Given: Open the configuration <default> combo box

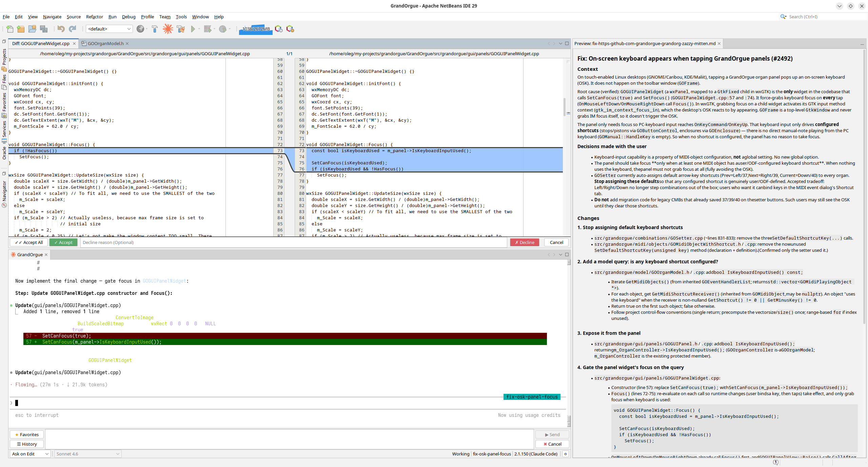Looking at the screenshot, I should coord(109,29).
